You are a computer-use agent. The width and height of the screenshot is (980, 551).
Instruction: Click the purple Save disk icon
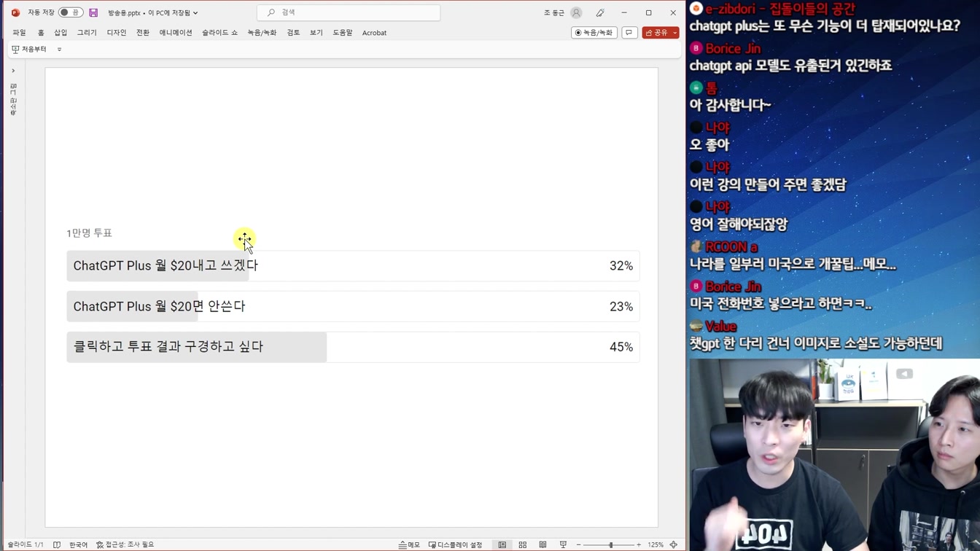point(93,12)
